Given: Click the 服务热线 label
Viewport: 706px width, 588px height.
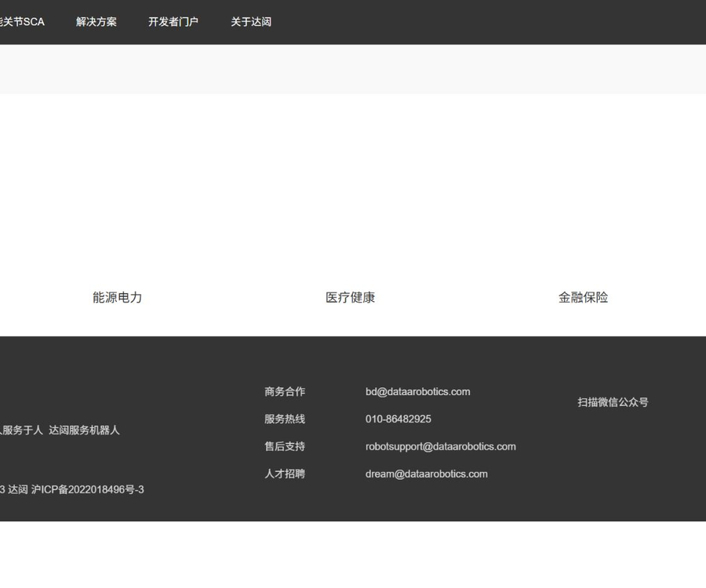Looking at the screenshot, I should (x=285, y=419).
